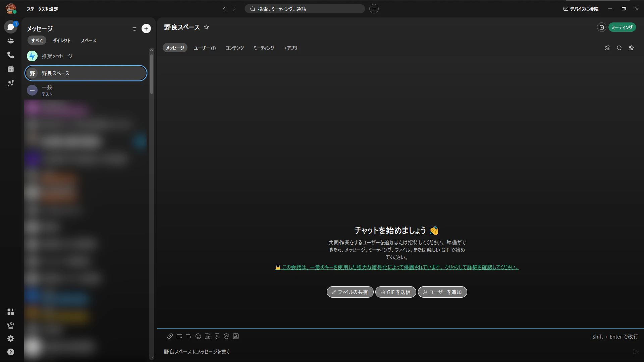Open the Teams icon in the sidebar
Viewport: 644px width, 362px height.
coord(11,41)
